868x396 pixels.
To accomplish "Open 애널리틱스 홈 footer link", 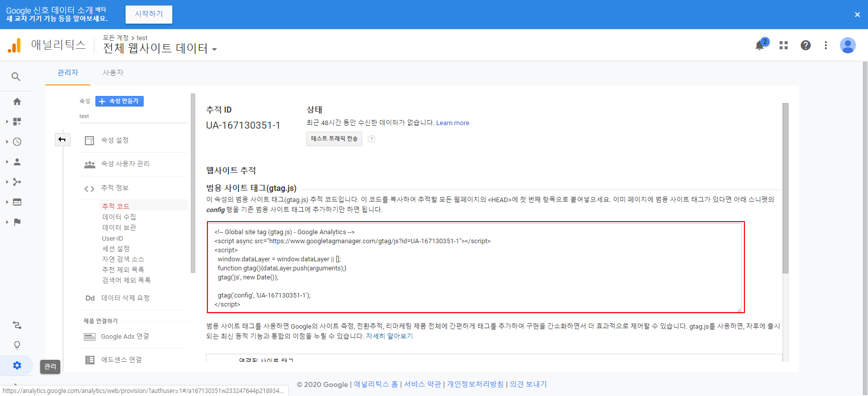I will coord(376,384).
